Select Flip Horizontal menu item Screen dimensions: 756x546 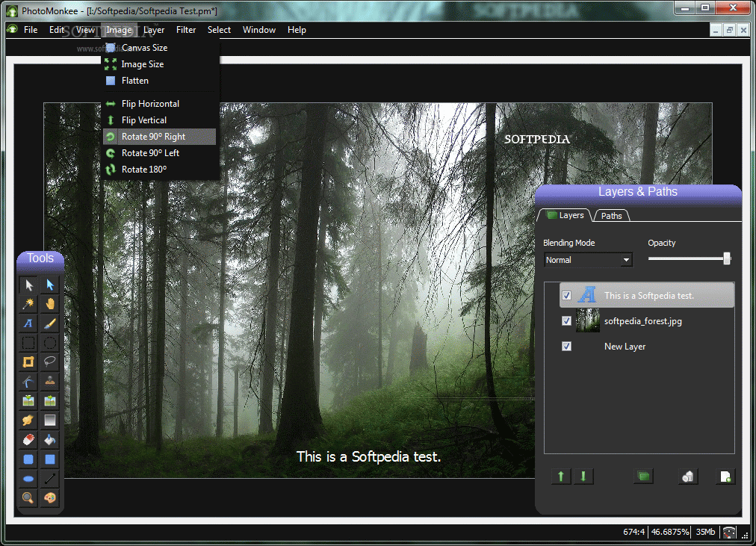(x=160, y=104)
